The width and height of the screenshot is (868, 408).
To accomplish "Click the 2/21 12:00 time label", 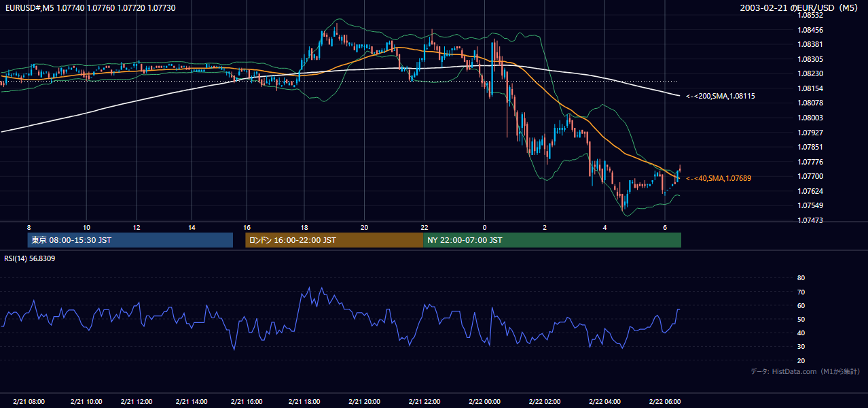I will point(135,401).
